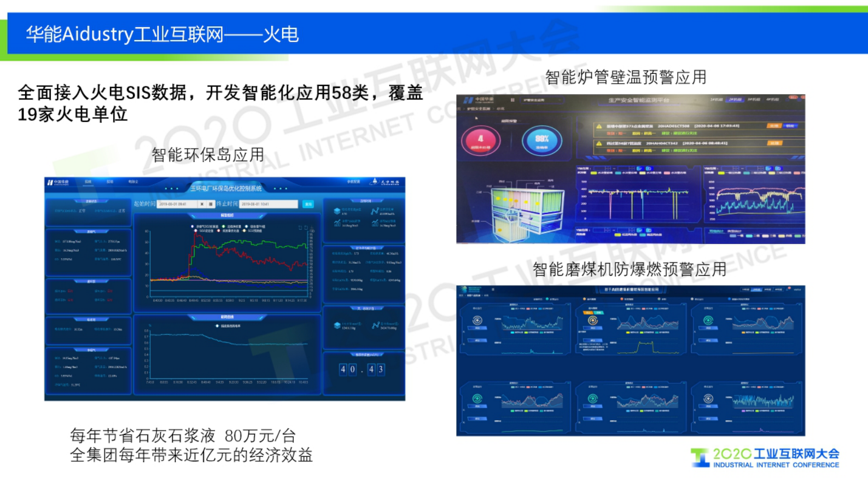The width and height of the screenshot is (868, 488).
Task: Select the underlined active tab in the environmental island header
Action: point(88,182)
